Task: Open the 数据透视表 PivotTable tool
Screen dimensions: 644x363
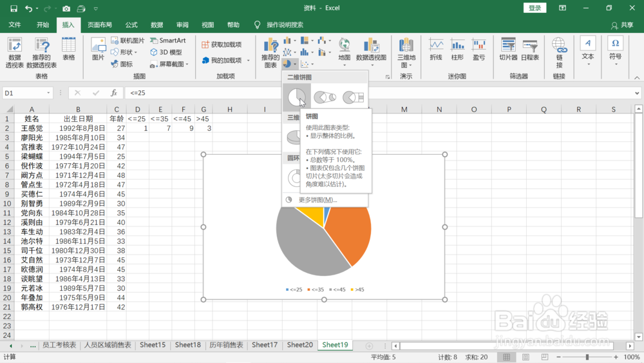Action: [14, 53]
